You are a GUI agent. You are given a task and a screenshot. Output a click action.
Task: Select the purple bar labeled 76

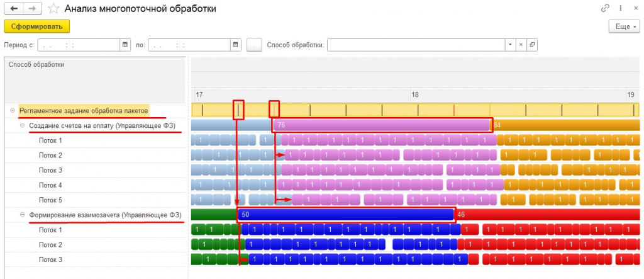click(382, 125)
